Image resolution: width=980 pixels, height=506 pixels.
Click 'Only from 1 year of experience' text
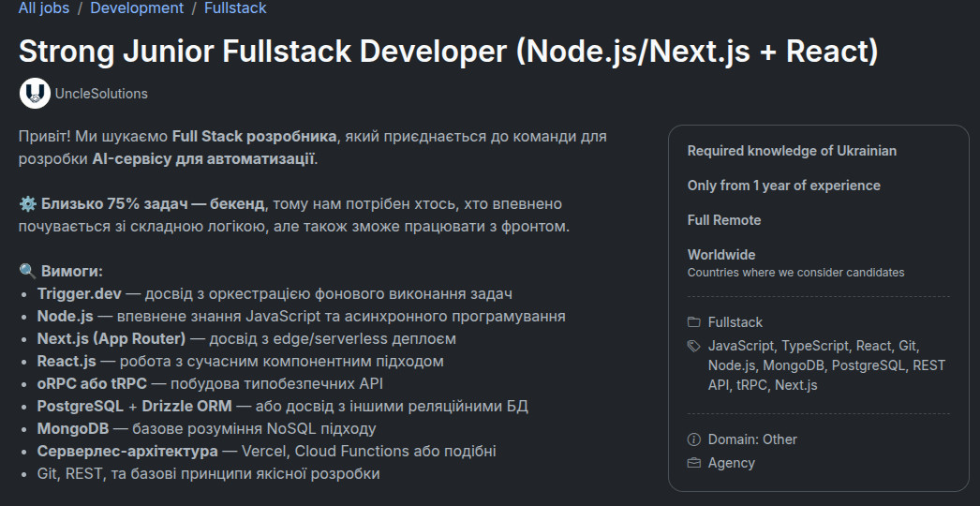pos(784,186)
